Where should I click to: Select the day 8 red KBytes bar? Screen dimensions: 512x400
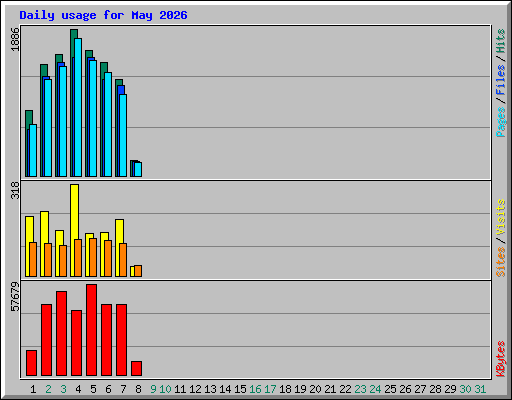click(x=137, y=369)
